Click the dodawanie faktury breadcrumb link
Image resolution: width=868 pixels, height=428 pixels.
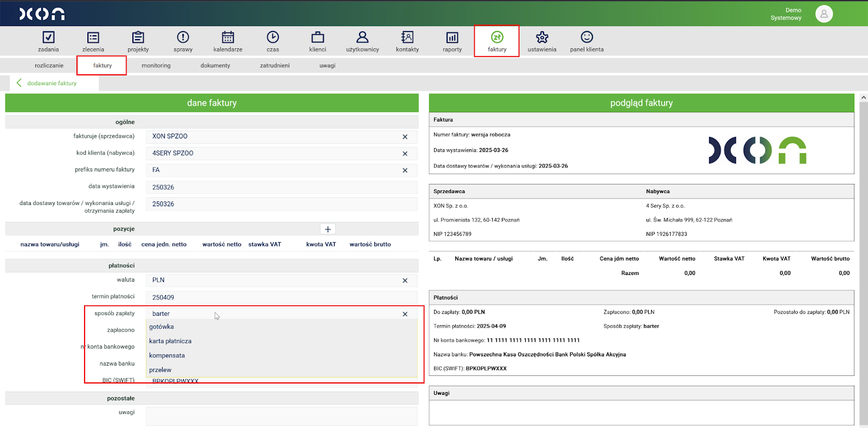pos(52,84)
